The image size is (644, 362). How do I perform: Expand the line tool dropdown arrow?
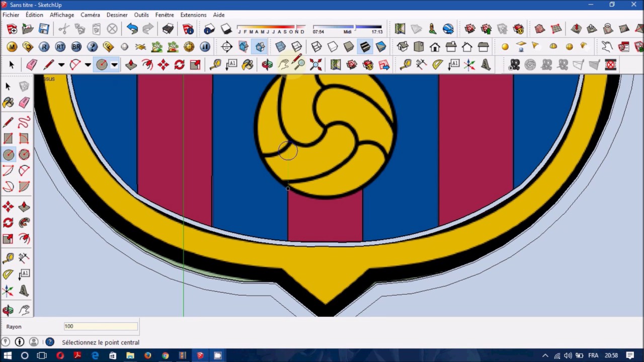point(61,65)
